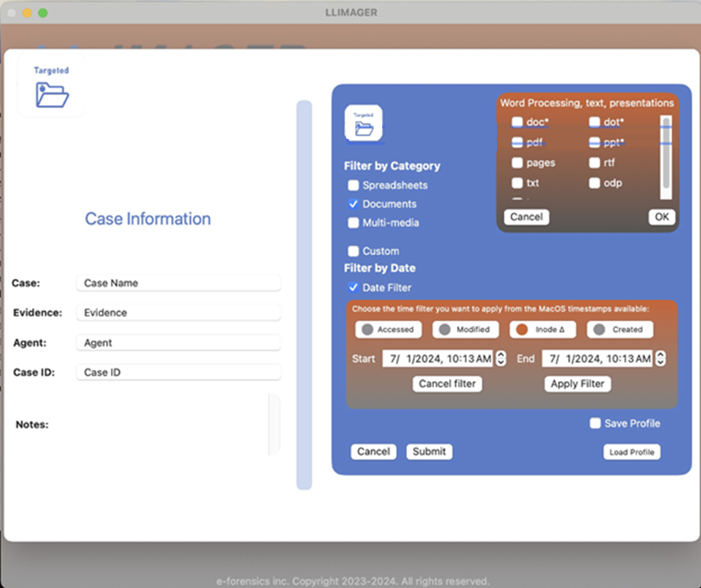701x588 pixels.
Task: Click Submit in the filter panel
Action: 429,452
